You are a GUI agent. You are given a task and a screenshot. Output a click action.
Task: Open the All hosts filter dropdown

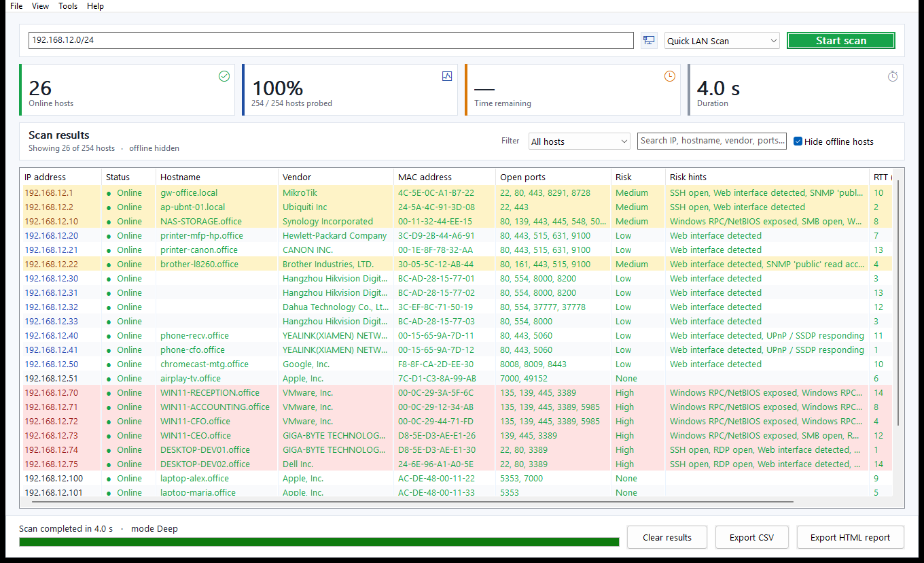580,141
